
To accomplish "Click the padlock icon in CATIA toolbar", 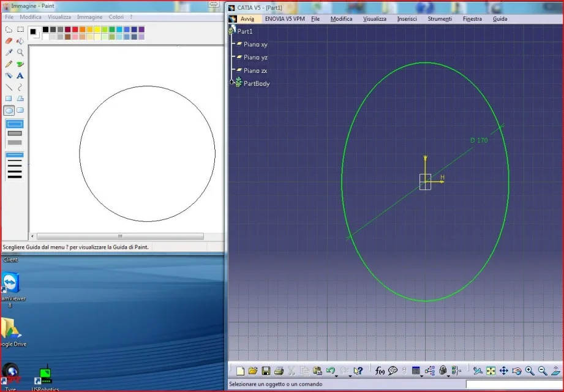I will [x=443, y=370].
